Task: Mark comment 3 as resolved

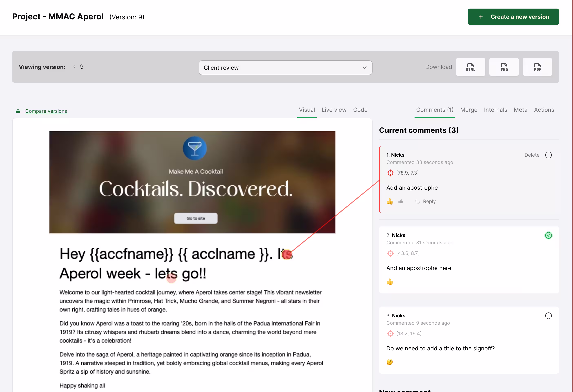Action: 548,316
